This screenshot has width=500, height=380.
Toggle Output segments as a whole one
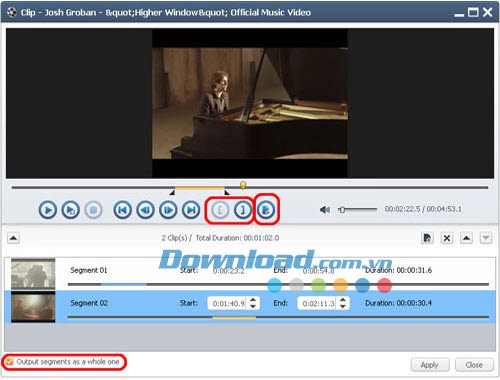click(x=10, y=362)
